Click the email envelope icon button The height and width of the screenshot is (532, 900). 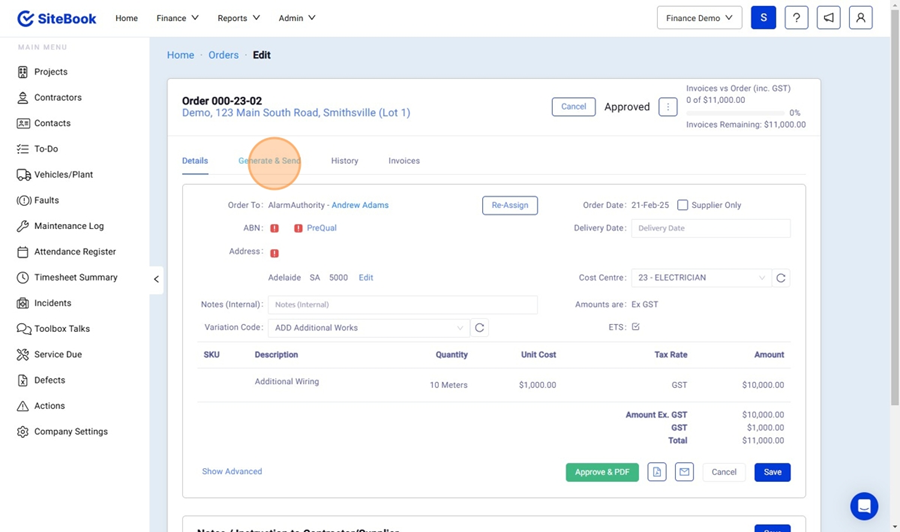[x=684, y=472]
